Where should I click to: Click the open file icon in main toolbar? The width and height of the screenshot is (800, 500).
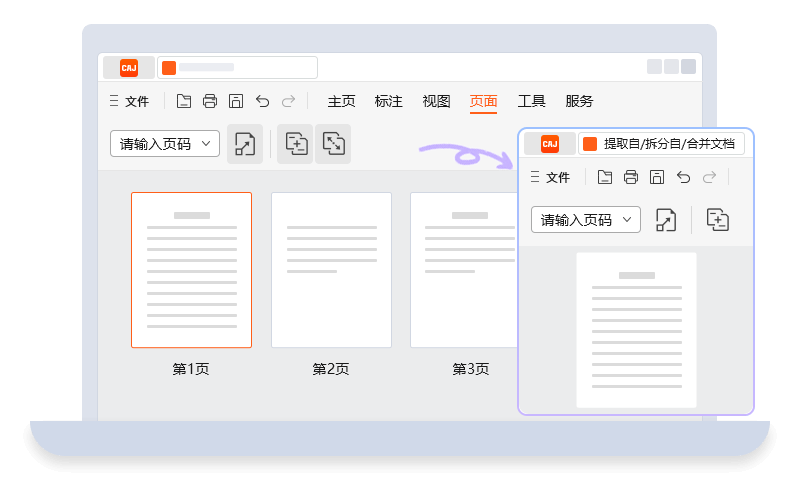tap(184, 101)
